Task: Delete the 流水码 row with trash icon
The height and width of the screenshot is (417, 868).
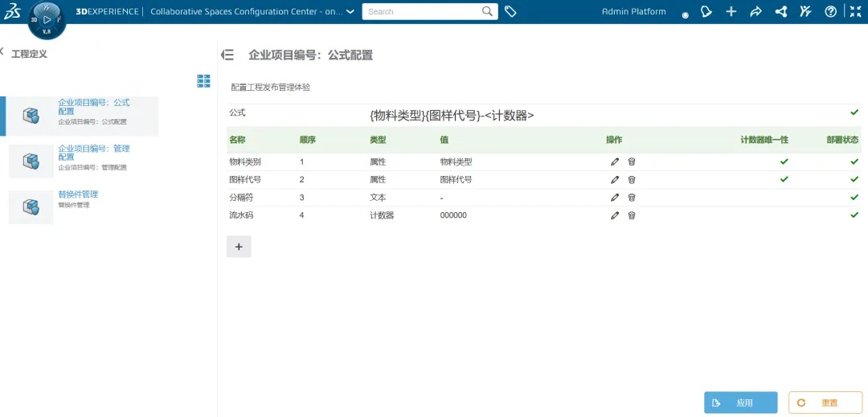Action: [x=632, y=215]
